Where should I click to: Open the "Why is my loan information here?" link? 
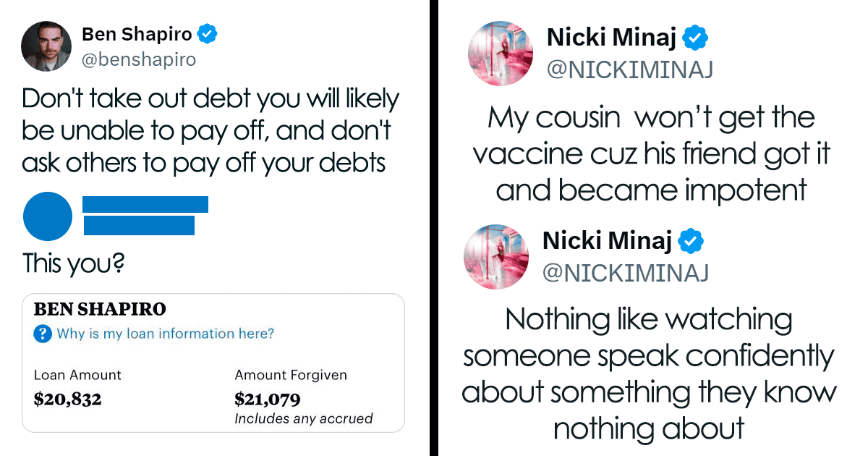coord(166,334)
